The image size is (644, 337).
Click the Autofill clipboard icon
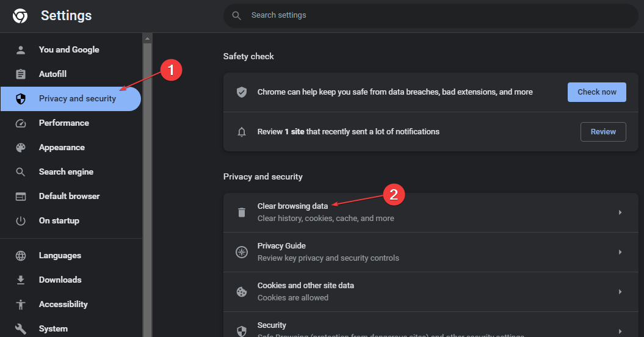pos(21,74)
